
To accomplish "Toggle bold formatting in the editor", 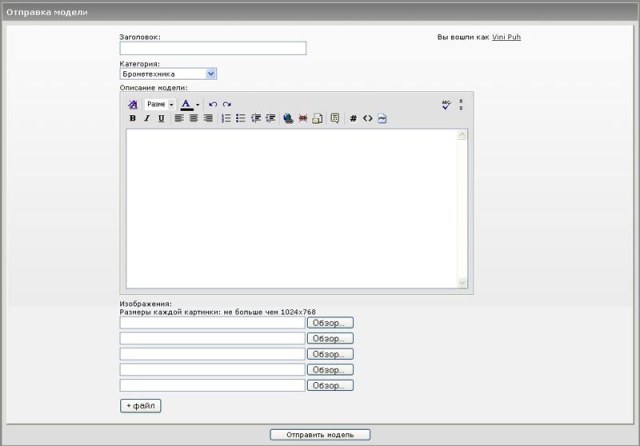I will pos(133,118).
